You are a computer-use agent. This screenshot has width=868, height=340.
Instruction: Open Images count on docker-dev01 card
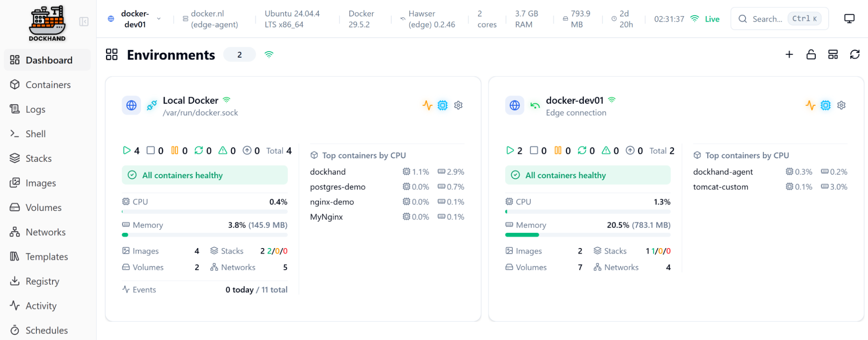(x=544, y=251)
